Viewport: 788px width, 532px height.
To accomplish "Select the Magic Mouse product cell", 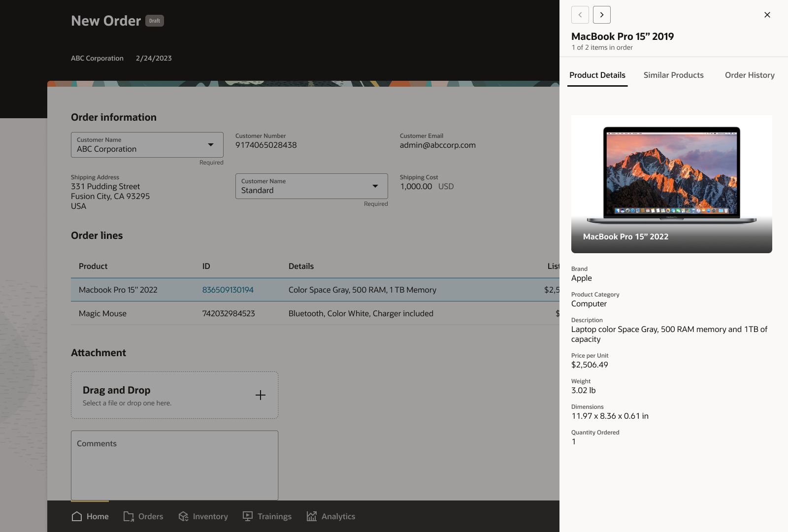I will coord(102,314).
